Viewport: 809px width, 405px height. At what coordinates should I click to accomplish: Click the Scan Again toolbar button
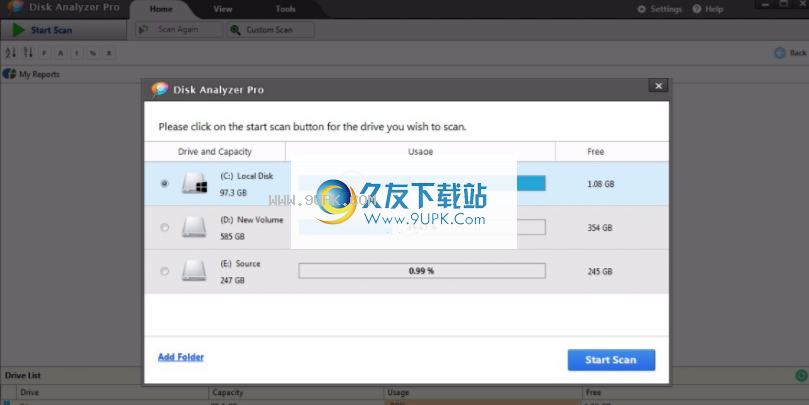[179, 30]
